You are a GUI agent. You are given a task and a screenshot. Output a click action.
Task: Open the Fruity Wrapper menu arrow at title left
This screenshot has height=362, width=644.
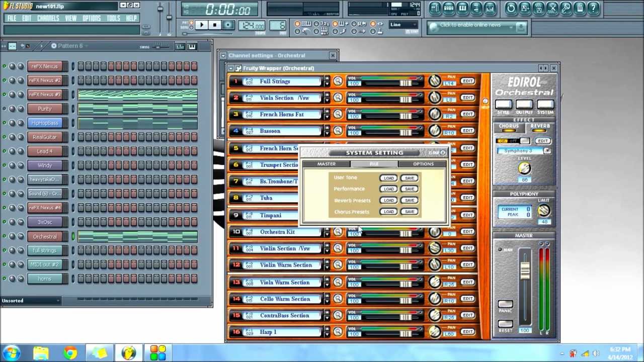[x=231, y=68]
